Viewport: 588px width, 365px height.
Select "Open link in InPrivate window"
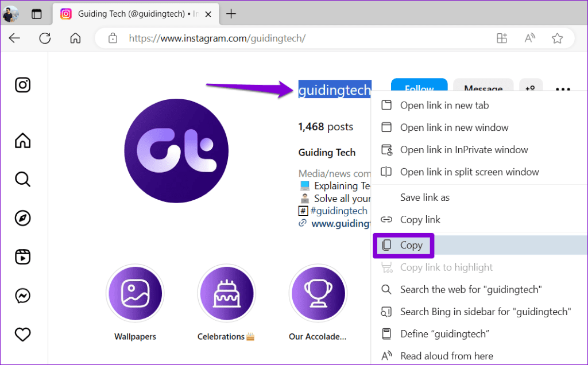coord(463,149)
